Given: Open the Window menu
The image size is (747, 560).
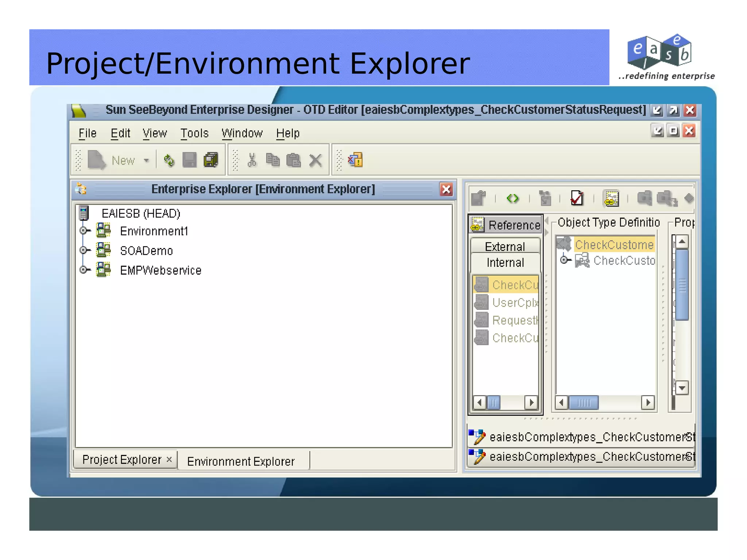Looking at the screenshot, I should [x=242, y=133].
